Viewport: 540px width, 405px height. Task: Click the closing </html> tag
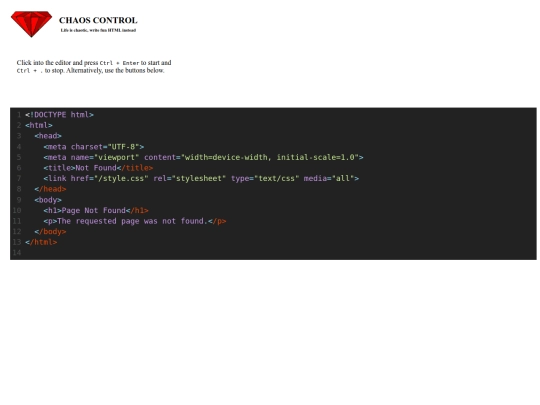(x=41, y=242)
